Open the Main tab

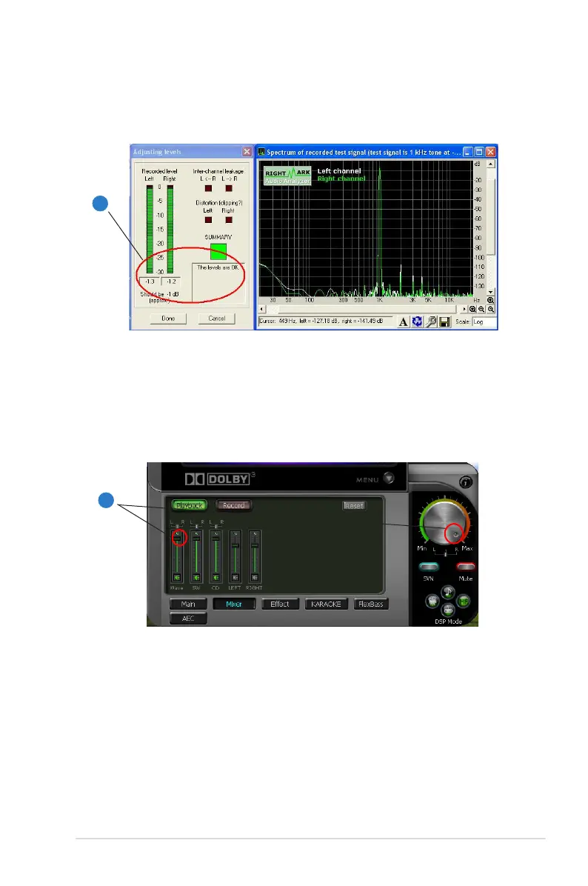[188, 604]
